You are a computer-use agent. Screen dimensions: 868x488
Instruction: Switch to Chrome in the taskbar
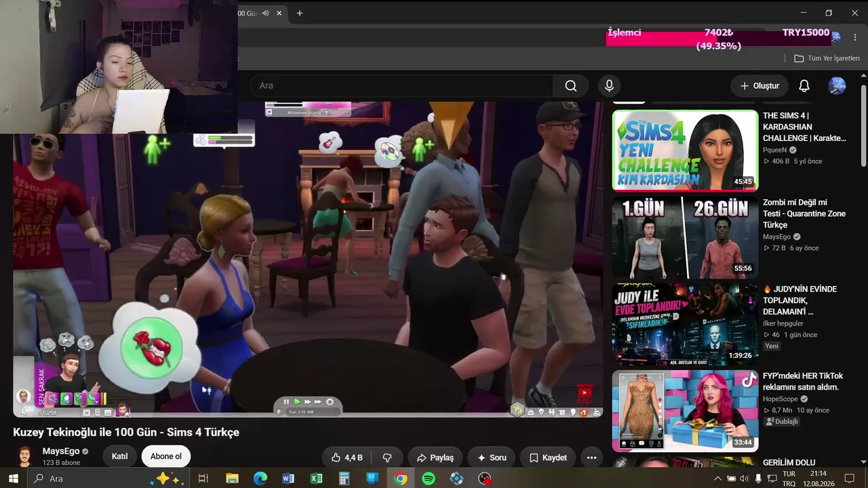pos(401,479)
